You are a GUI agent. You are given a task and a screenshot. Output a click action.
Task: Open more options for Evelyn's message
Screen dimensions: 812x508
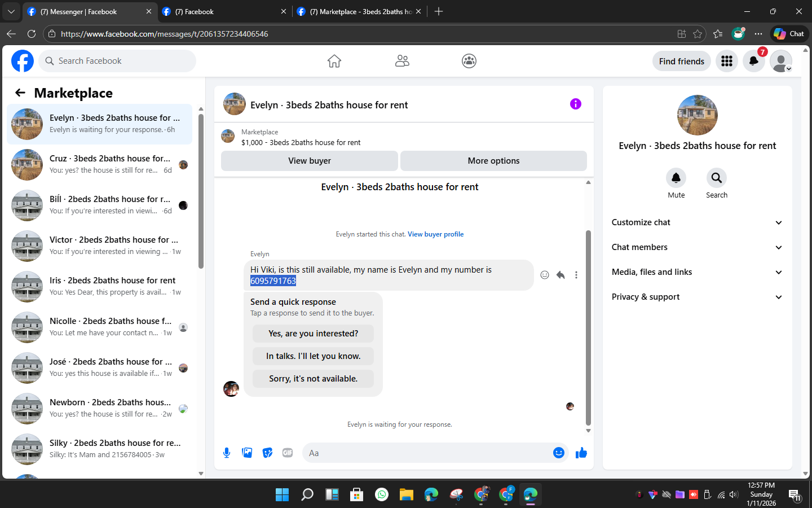pyautogui.click(x=576, y=275)
